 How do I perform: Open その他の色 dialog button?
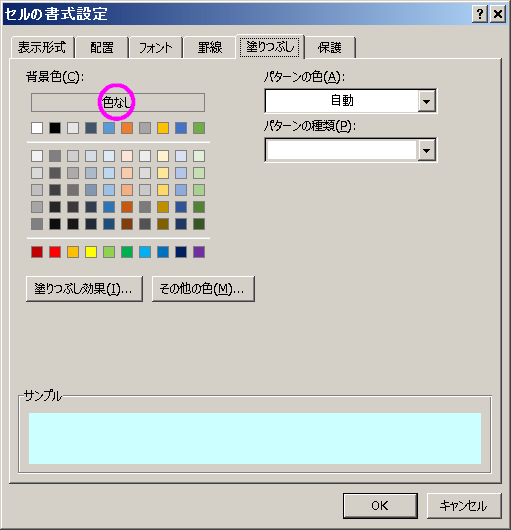(x=203, y=289)
